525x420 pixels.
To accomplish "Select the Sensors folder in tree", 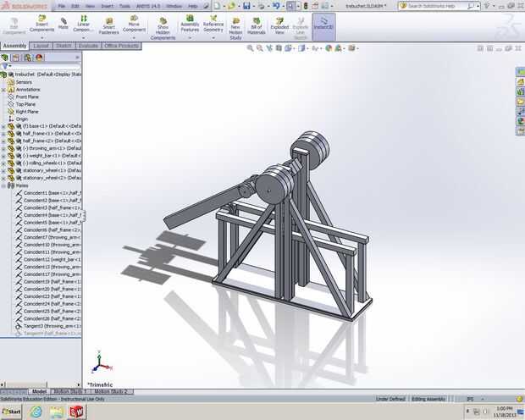I will [x=24, y=82].
